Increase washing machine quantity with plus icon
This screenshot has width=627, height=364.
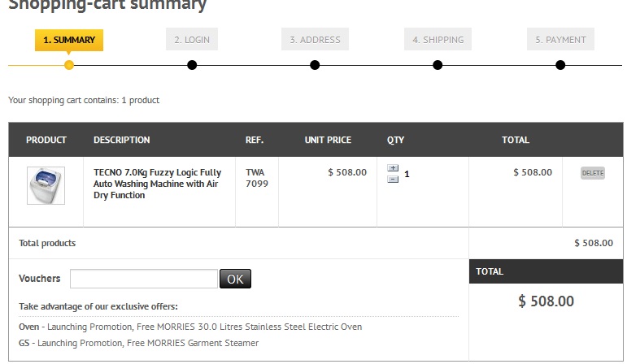click(x=393, y=168)
